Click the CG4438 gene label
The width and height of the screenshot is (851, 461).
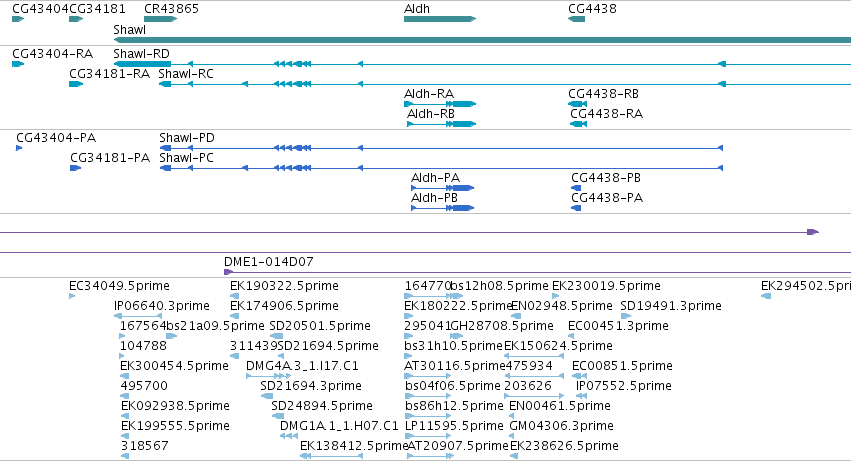pos(592,9)
